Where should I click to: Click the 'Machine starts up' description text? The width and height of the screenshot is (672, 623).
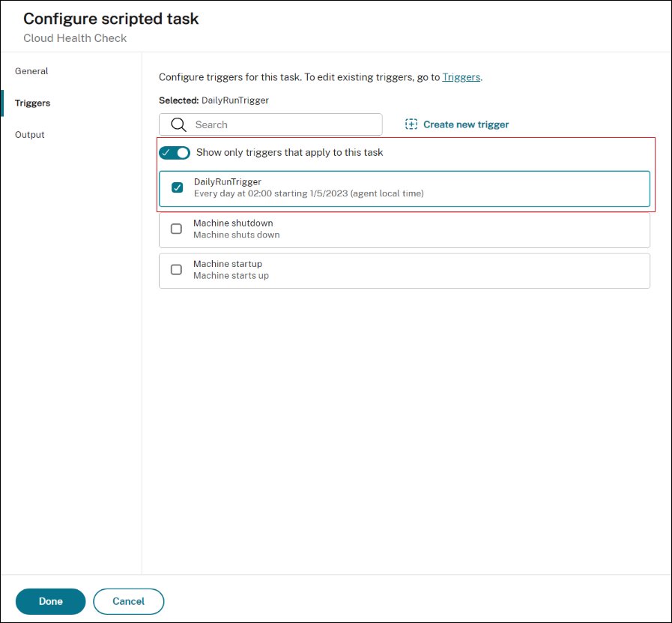tap(231, 276)
